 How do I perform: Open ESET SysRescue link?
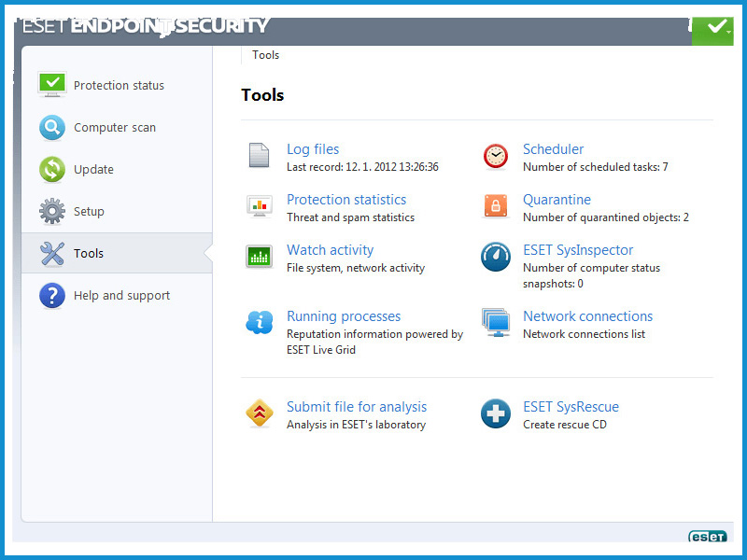tap(571, 407)
